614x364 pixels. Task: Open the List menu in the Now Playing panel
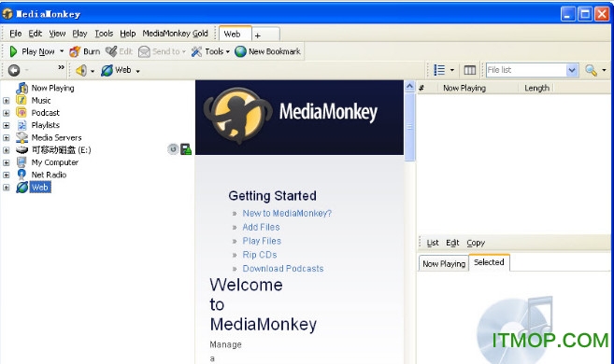(433, 243)
